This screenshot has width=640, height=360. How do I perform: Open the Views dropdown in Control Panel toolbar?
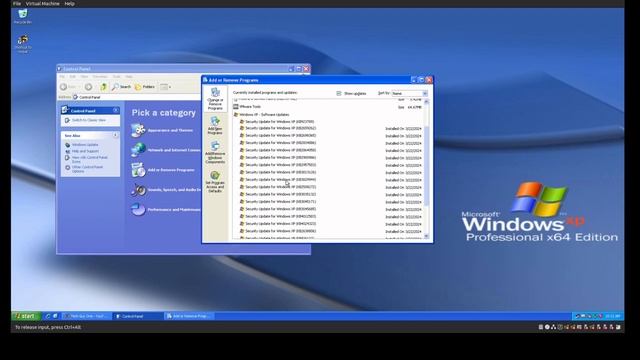(x=165, y=87)
